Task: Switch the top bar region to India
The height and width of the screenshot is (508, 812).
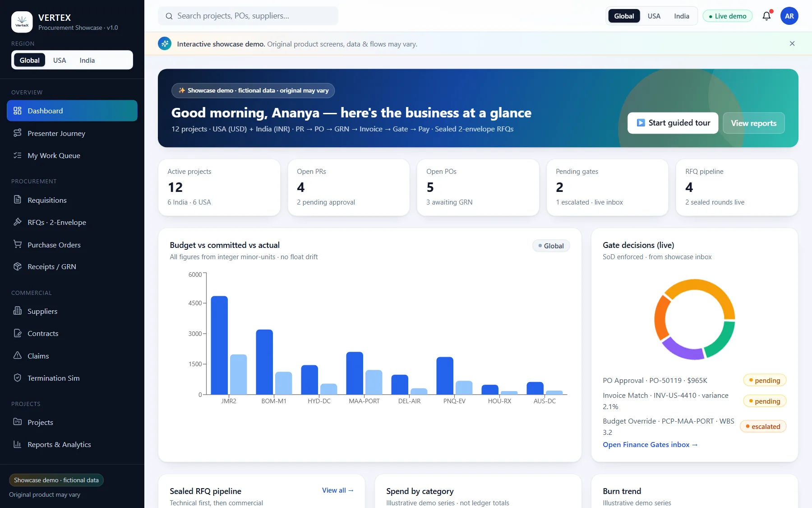Action: tap(682, 16)
